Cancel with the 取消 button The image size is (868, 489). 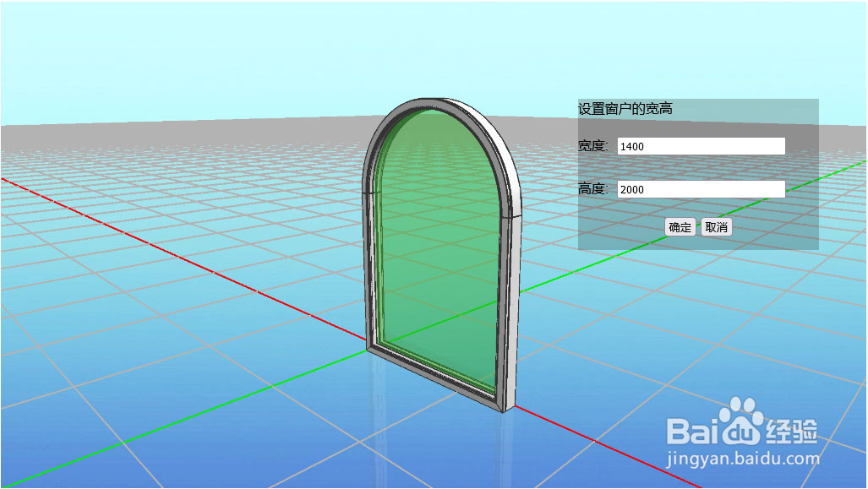tap(717, 227)
